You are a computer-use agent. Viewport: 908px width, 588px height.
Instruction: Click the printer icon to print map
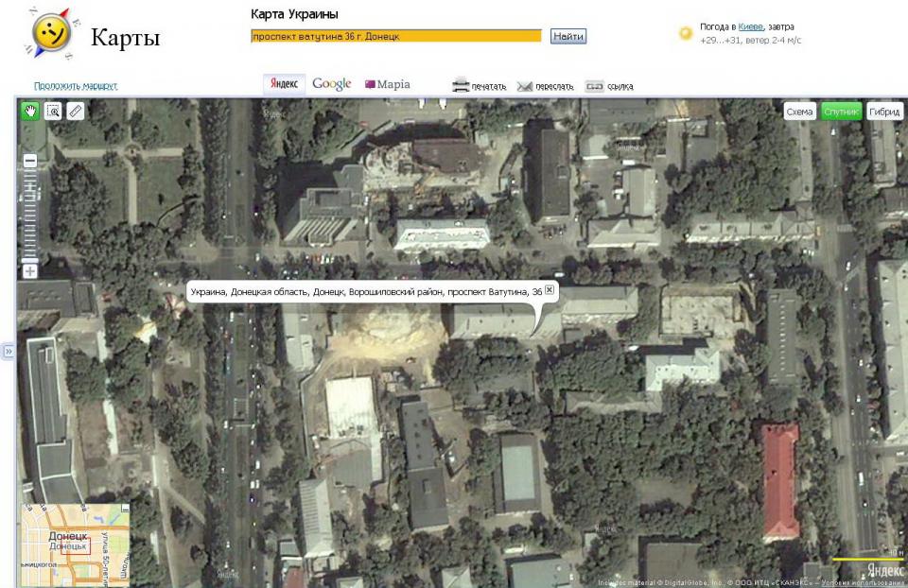click(x=461, y=85)
